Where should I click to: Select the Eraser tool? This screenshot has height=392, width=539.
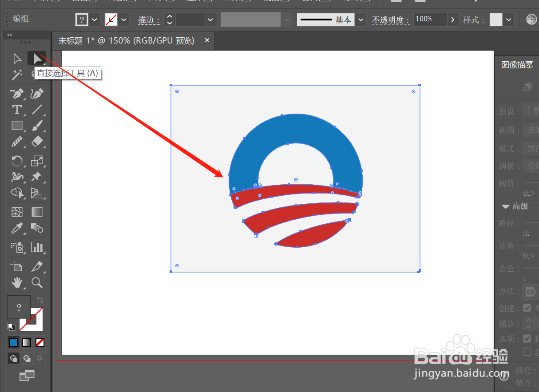point(37,142)
